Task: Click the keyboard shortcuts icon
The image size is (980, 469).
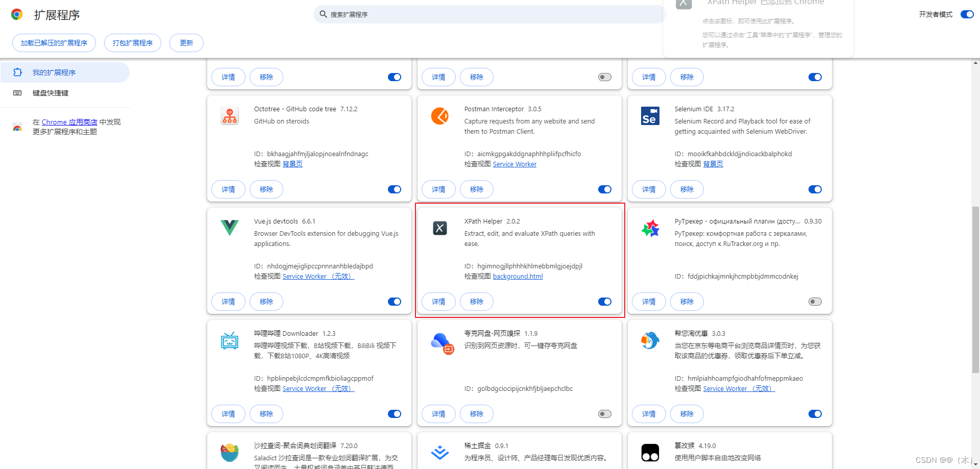Action: pyautogui.click(x=17, y=93)
